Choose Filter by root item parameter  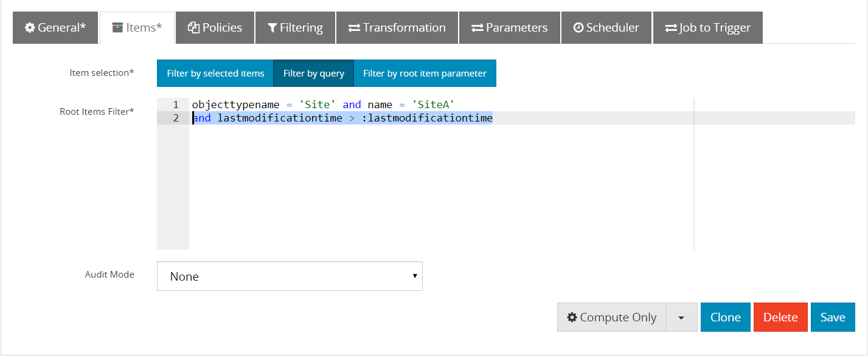point(425,74)
